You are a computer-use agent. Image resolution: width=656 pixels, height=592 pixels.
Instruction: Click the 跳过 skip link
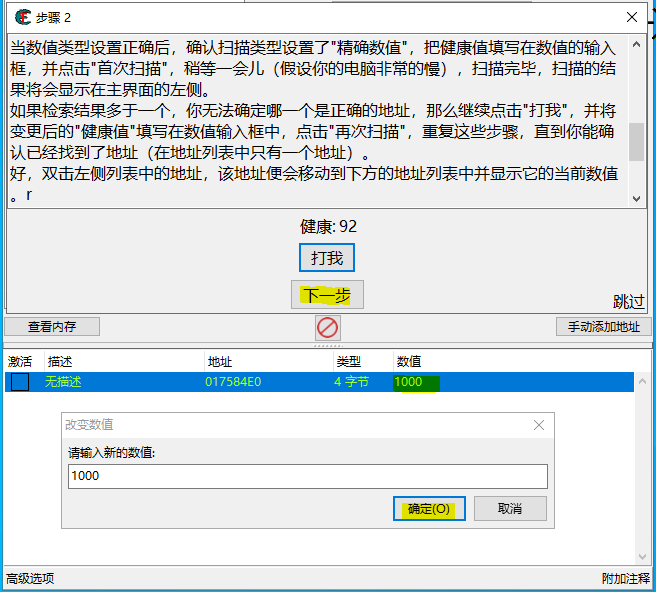(x=629, y=301)
